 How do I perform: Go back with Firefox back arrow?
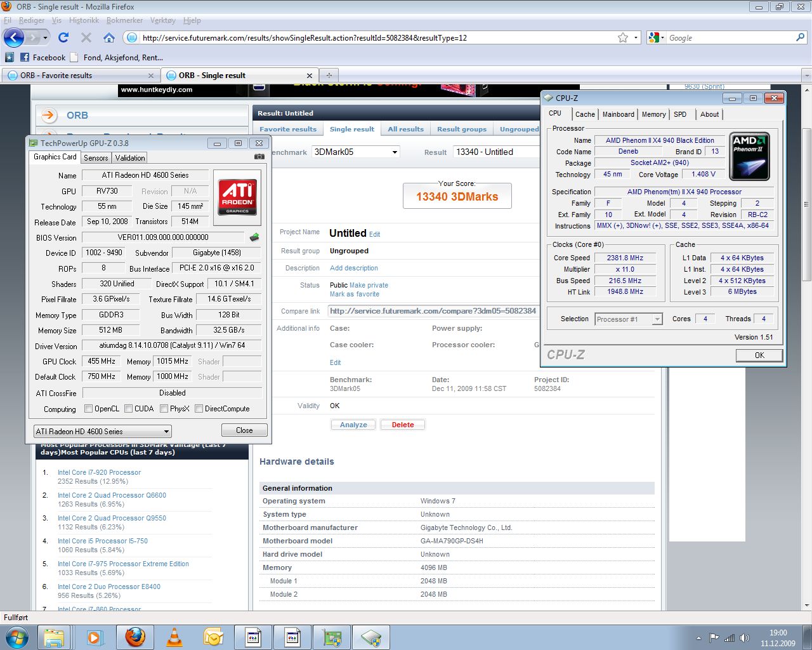click(14, 37)
